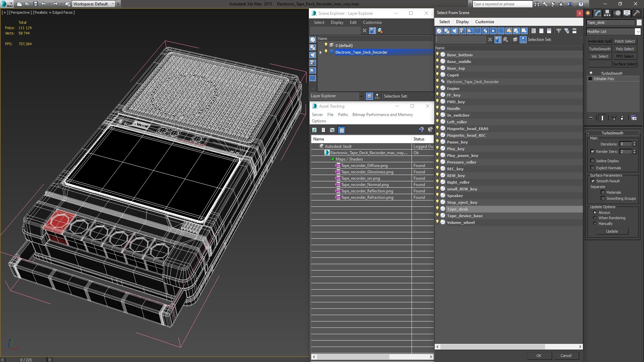
Task: Click the Patch Select modifier button
Action: (625, 41)
